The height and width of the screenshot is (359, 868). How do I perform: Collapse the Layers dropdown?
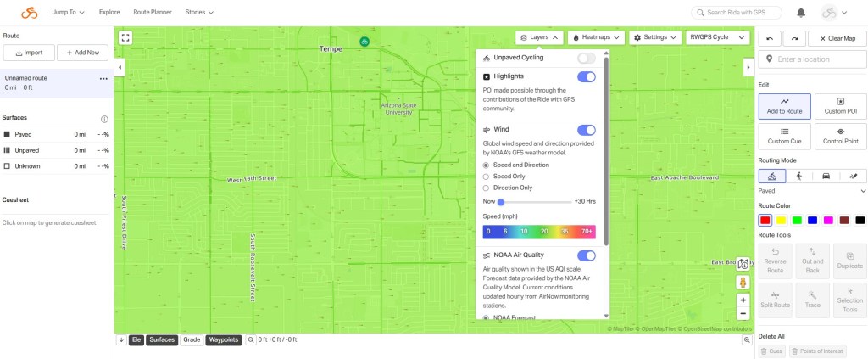pyautogui.click(x=539, y=37)
